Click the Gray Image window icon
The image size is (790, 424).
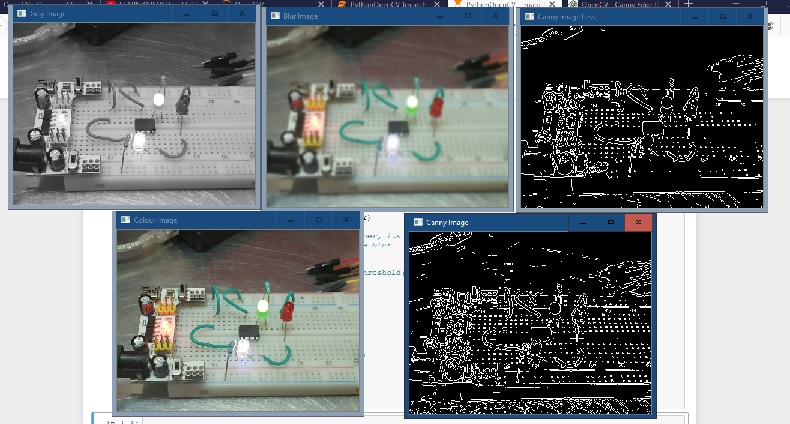[x=21, y=14]
